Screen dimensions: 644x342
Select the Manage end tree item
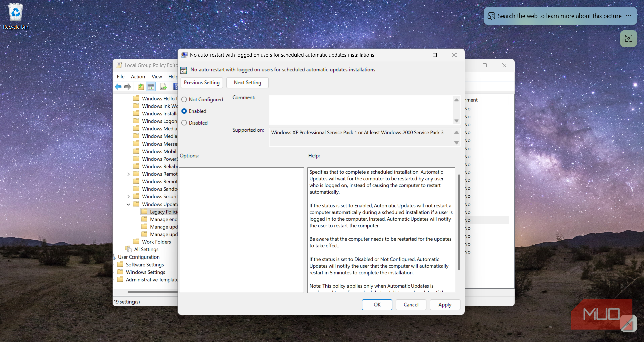163,219
